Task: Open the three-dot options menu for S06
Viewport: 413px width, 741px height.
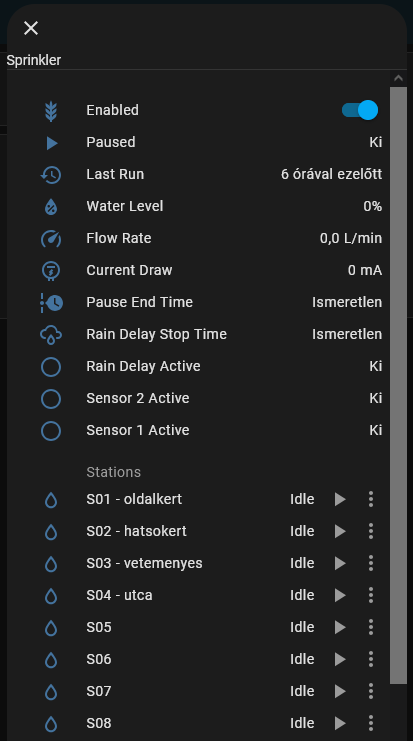Action: pyautogui.click(x=371, y=659)
